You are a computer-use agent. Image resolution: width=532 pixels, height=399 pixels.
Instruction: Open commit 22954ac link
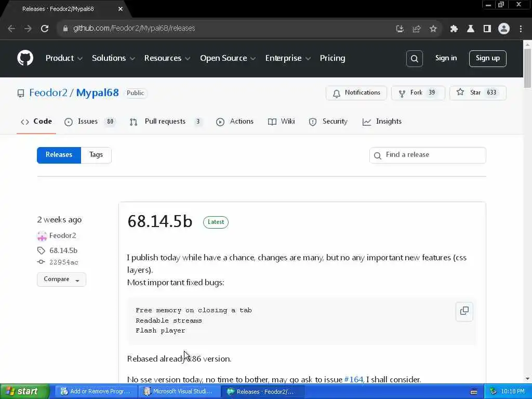[64, 262]
